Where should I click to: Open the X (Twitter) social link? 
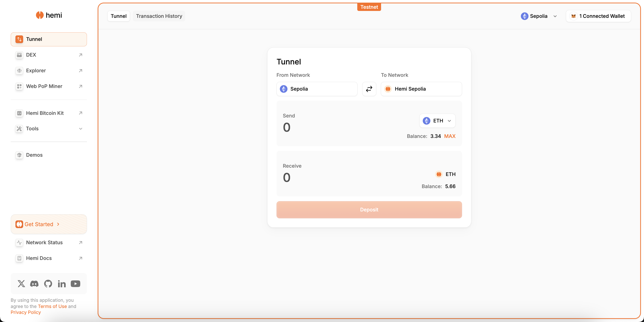21,284
